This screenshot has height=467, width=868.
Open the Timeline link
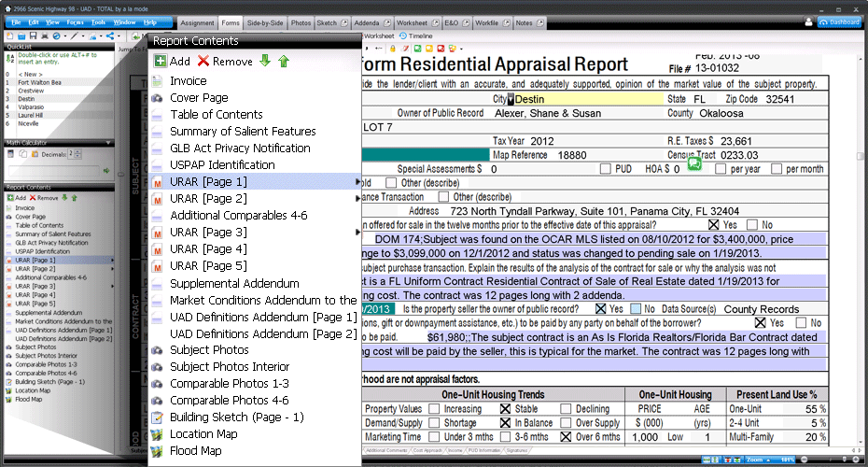[x=415, y=35]
